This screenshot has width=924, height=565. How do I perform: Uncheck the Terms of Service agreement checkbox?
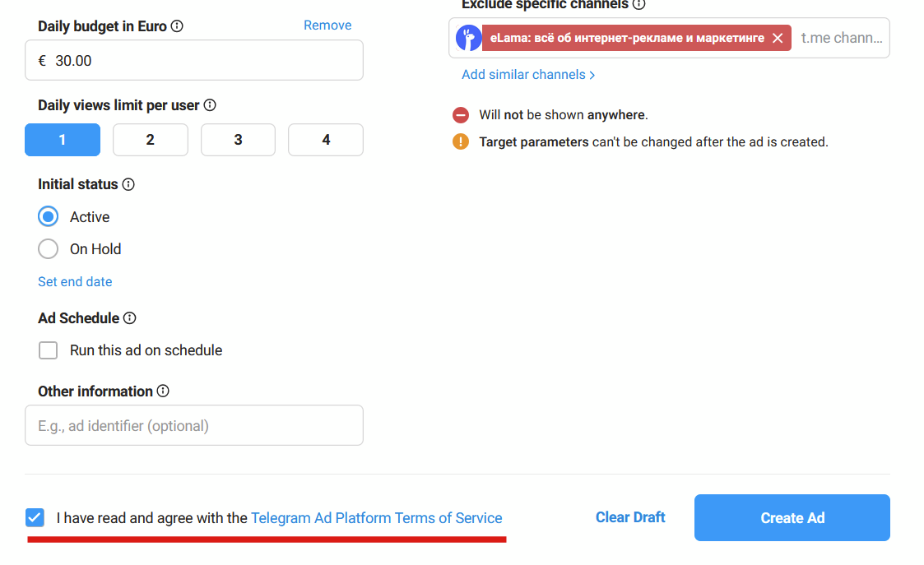[35, 517]
